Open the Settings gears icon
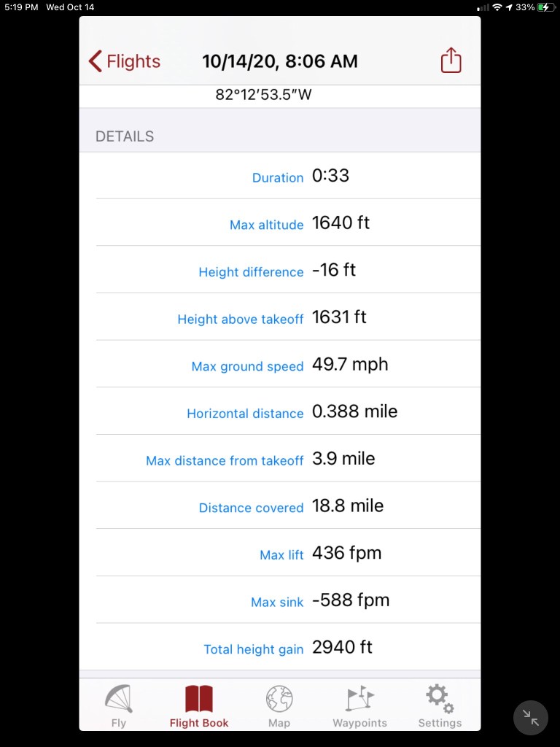Image resolution: width=560 pixels, height=747 pixels. click(440, 699)
